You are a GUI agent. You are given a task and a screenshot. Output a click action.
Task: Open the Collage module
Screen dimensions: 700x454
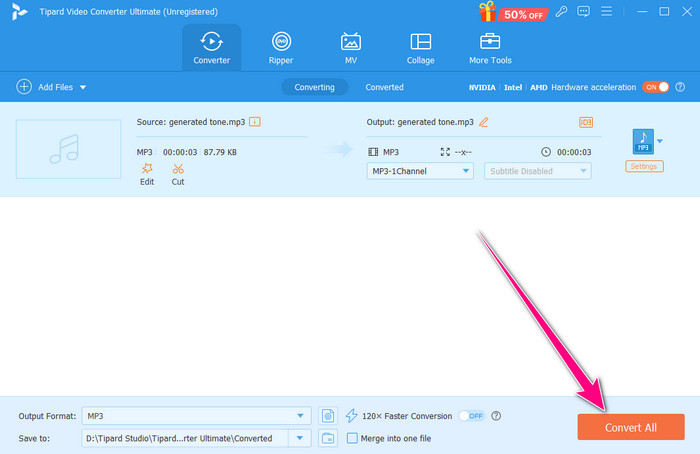tap(420, 47)
